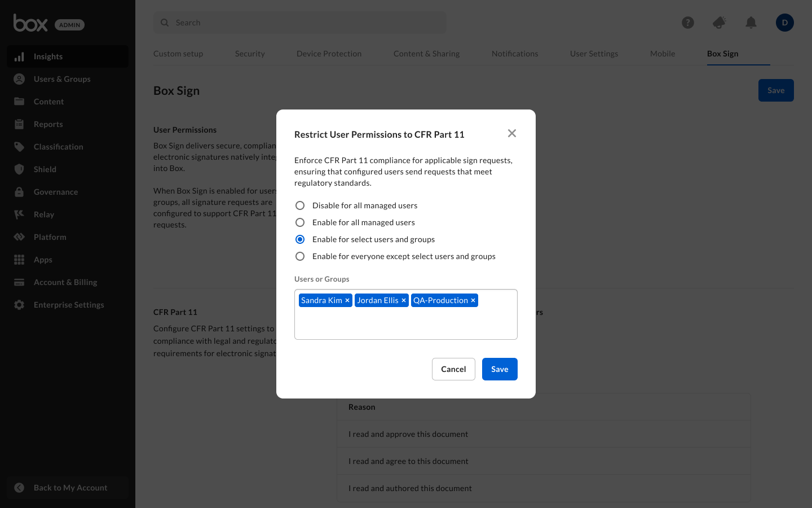Click the announcements megaphone icon
812x508 pixels.
point(719,23)
